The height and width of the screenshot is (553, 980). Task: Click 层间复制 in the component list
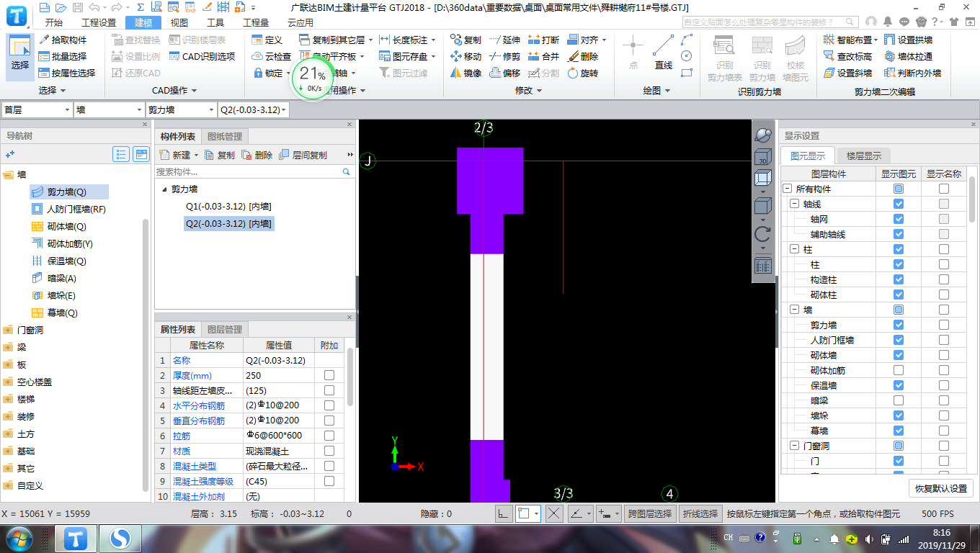coord(303,155)
